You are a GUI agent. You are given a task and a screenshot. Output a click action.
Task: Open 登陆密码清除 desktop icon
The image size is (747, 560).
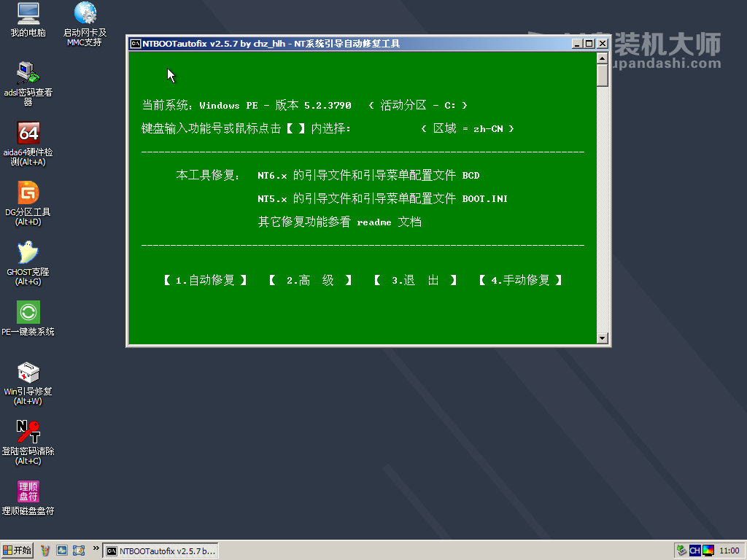click(28, 432)
